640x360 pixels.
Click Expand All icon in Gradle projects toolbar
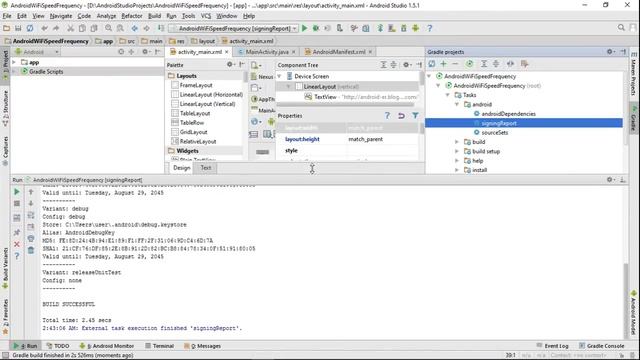pos(484,64)
